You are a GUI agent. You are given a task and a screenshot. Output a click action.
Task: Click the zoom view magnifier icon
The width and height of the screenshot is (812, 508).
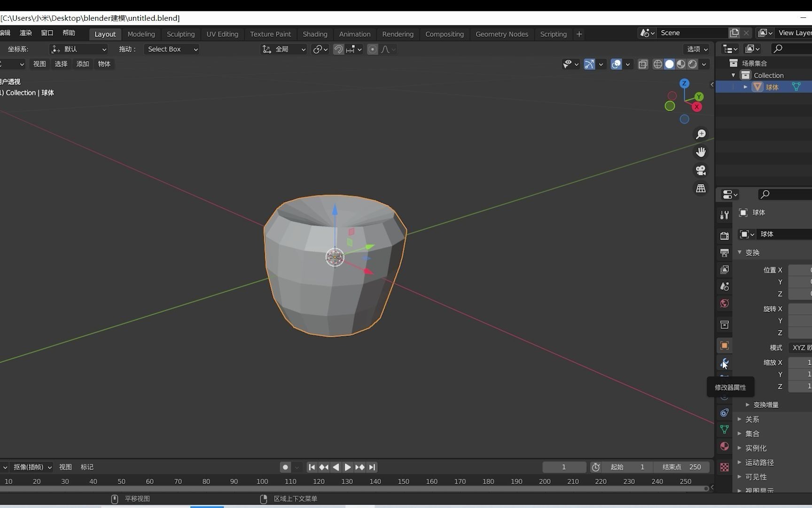(701, 134)
